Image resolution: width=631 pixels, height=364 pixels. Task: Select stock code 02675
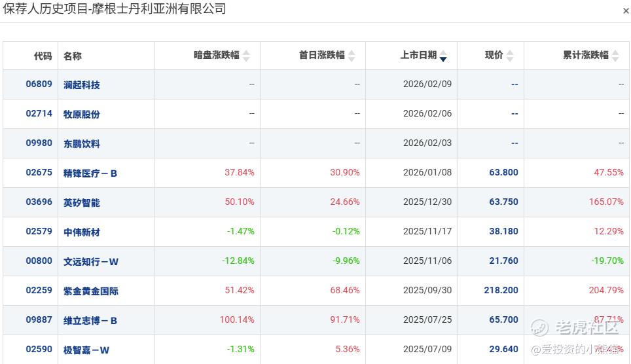(x=39, y=172)
